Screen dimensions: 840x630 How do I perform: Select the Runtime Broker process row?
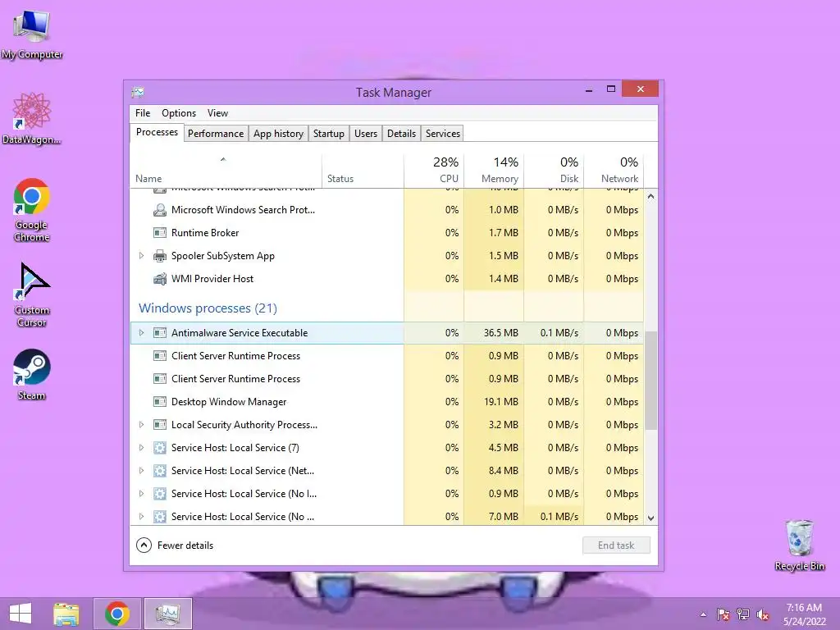coord(387,233)
